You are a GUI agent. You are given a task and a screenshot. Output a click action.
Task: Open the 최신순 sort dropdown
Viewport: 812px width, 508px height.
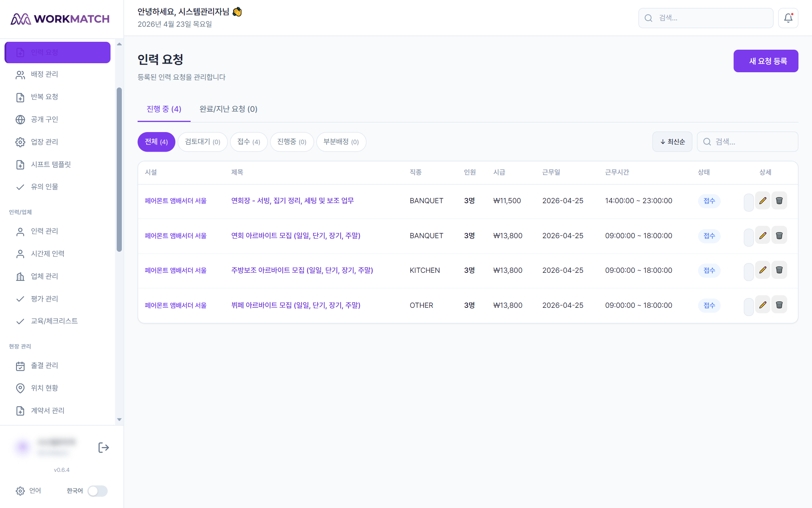pyautogui.click(x=672, y=142)
